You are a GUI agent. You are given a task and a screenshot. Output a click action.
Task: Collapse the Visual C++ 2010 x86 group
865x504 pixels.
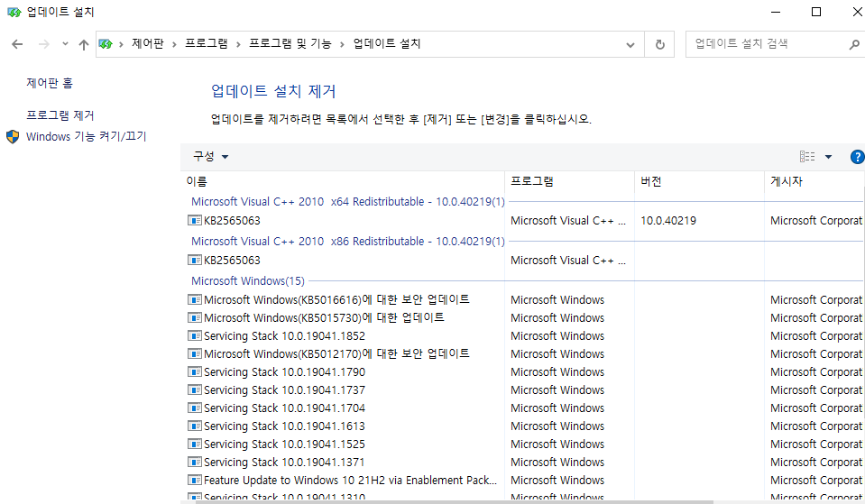348,242
